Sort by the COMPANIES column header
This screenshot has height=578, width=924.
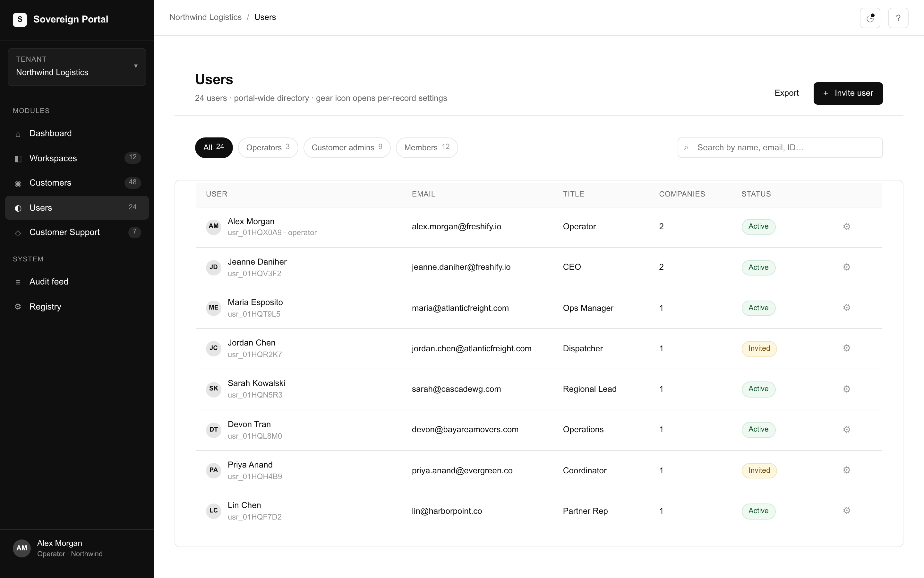coord(682,194)
